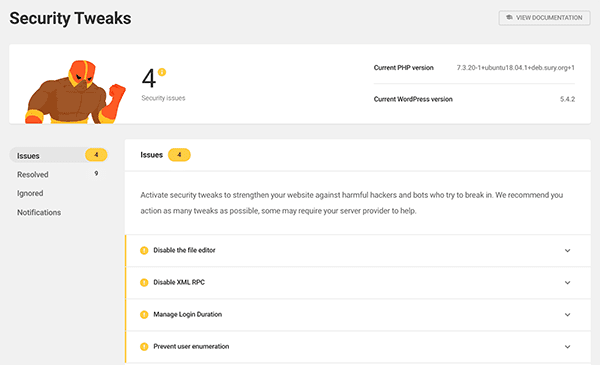Click the warning icon beside Prevent user enumeration
The width and height of the screenshot is (600, 365).
[144, 347]
